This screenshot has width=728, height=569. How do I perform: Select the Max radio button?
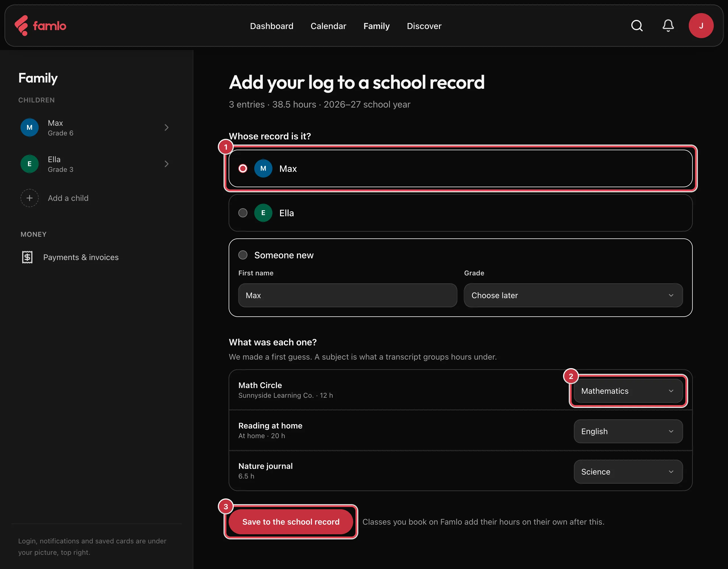[243, 168]
